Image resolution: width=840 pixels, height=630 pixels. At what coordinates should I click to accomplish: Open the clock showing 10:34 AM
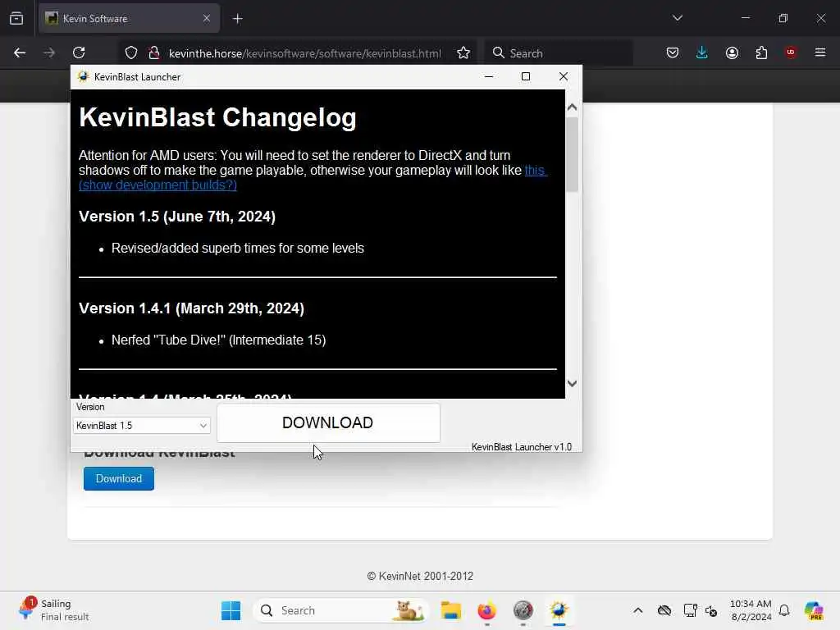click(751, 610)
